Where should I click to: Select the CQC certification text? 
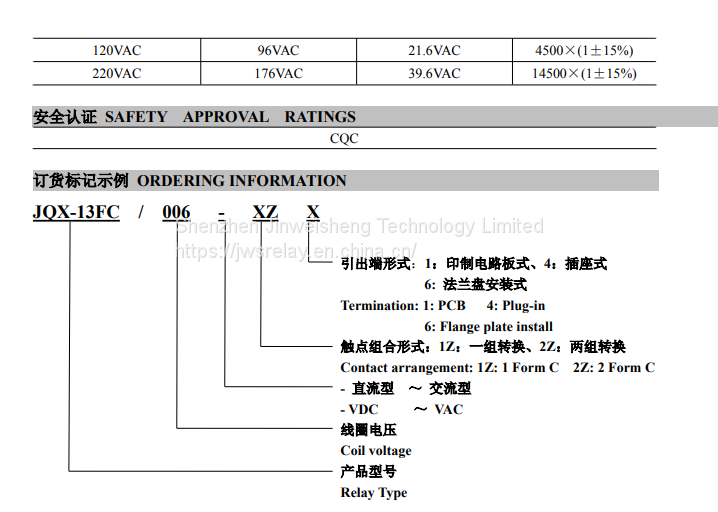[x=343, y=139]
